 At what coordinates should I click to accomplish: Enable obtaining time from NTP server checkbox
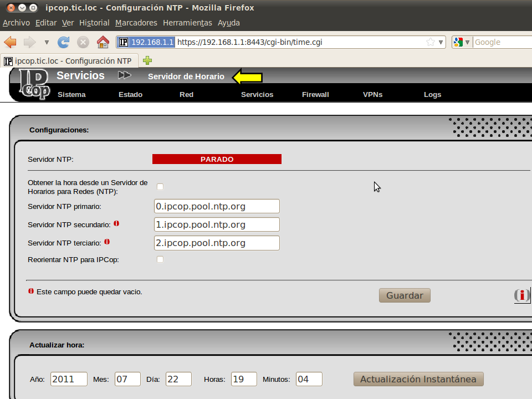[160, 187]
